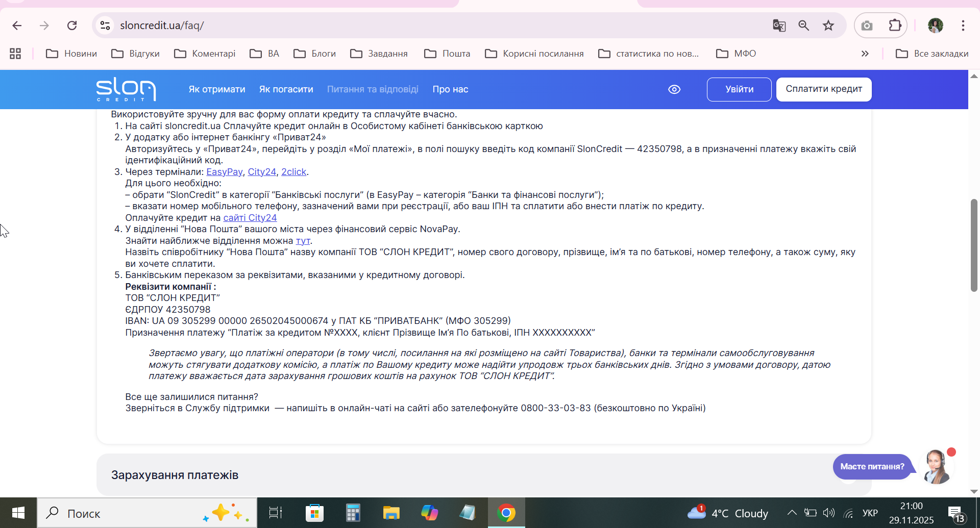The width and height of the screenshot is (980, 528).
Task: Open the Як погасити menu item
Action: [x=286, y=89]
